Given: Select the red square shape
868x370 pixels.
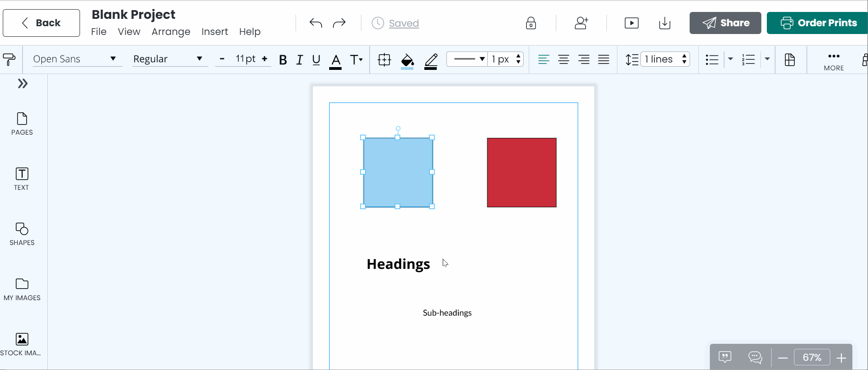Looking at the screenshot, I should (522, 172).
